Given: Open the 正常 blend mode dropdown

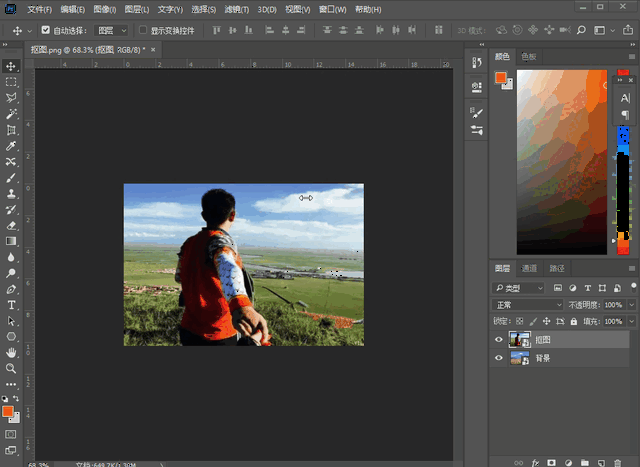Looking at the screenshot, I should pyautogui.click(x=528, y=305).
